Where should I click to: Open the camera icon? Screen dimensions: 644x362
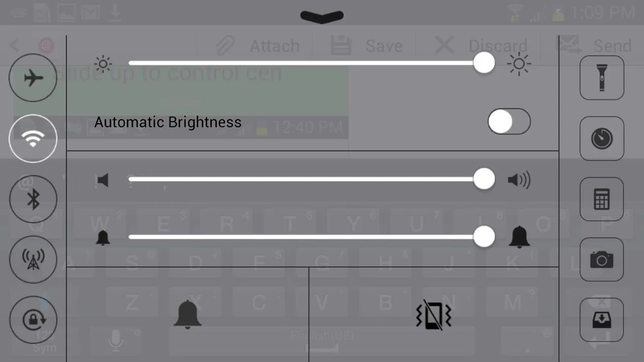point(602,259)
